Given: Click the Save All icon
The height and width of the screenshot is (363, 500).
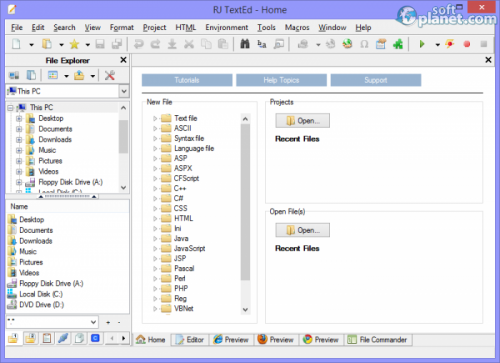Looking at the screenshot, I should 117,44.
